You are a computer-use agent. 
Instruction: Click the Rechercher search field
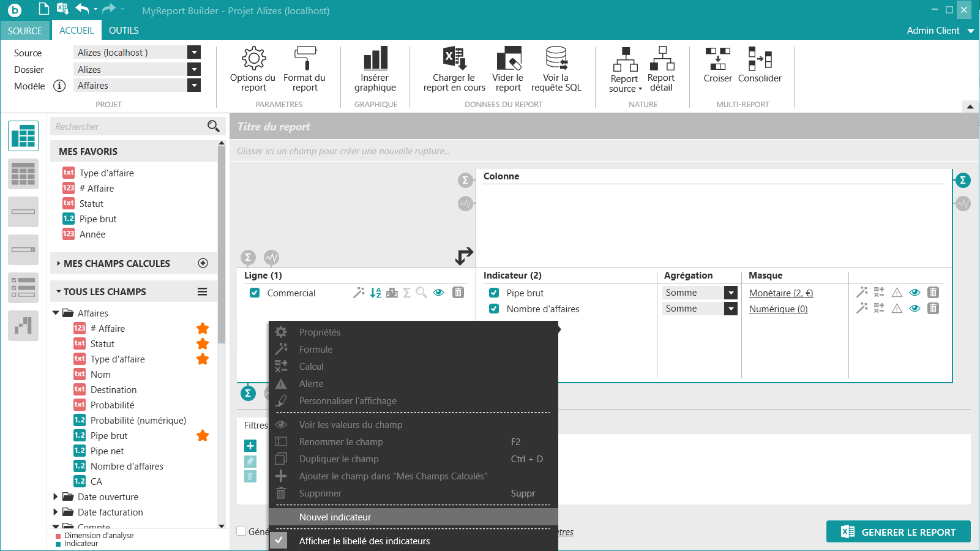click(x=129, y=127)
